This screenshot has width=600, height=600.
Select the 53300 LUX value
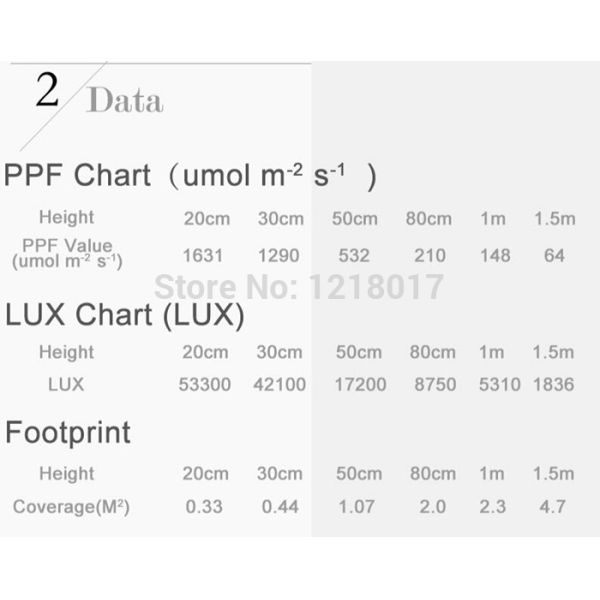tap(205, 384)
